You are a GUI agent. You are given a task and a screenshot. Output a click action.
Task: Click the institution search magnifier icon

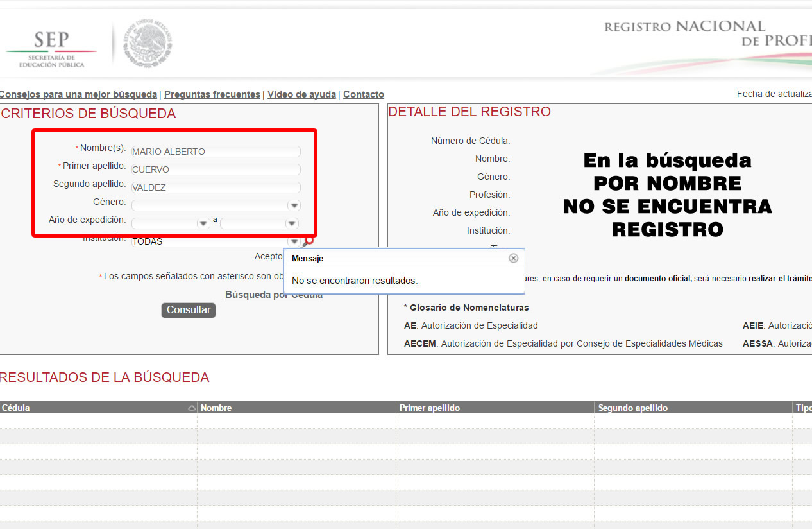coord(309,241)
